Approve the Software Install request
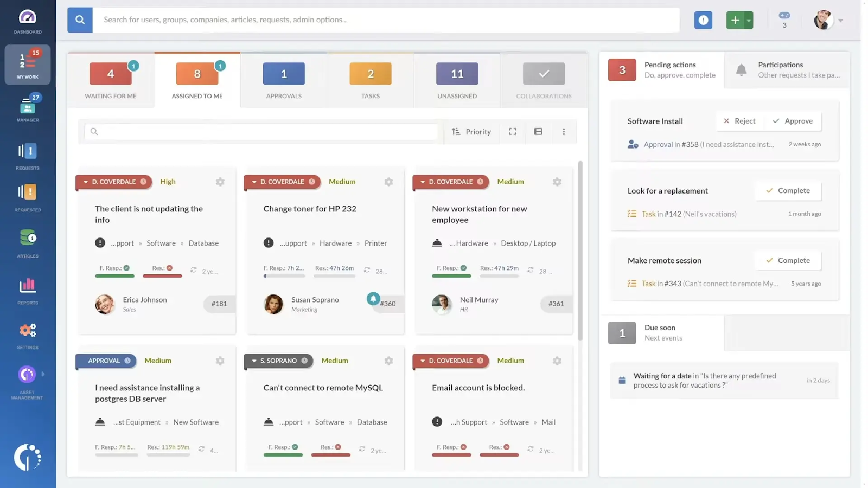Image resolution: width=868 pixels, height=488 pixels. 793,121
